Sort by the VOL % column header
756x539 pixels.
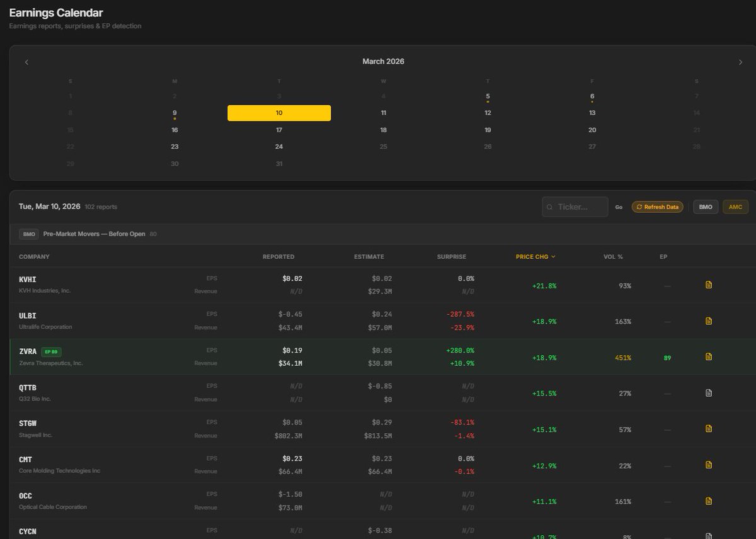[x=614, y=257]
